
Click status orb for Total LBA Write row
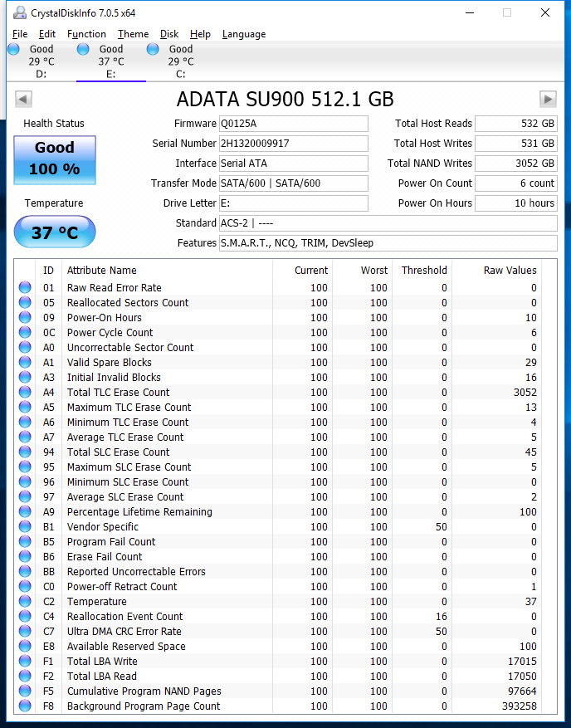pyautogui.click(x=25, y=662)
